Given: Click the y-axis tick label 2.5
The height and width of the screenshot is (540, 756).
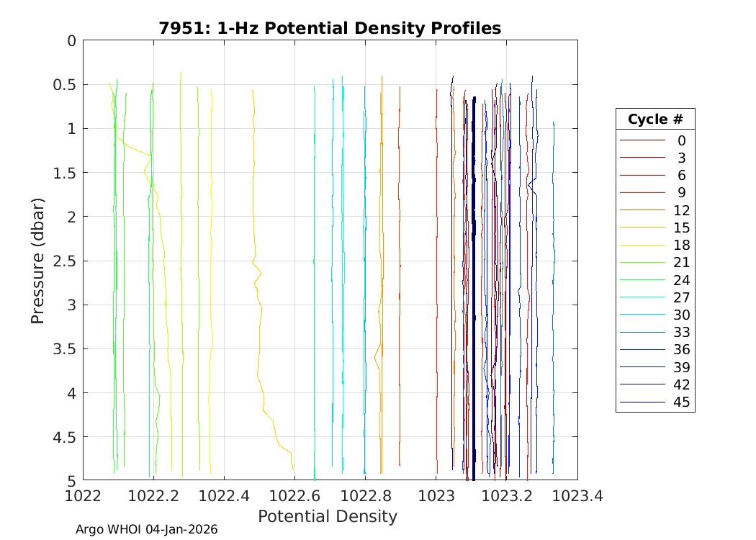Looking at the screenshot, I should pos(62,261).
